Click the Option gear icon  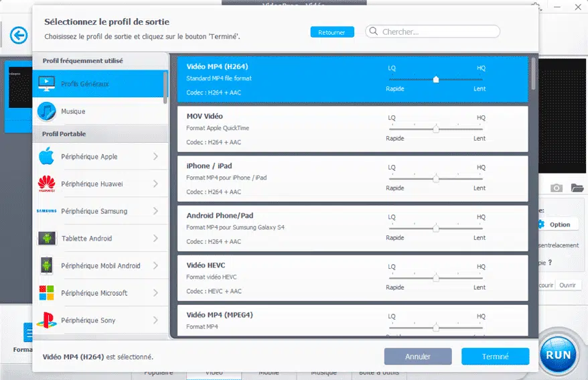point(541,225)
